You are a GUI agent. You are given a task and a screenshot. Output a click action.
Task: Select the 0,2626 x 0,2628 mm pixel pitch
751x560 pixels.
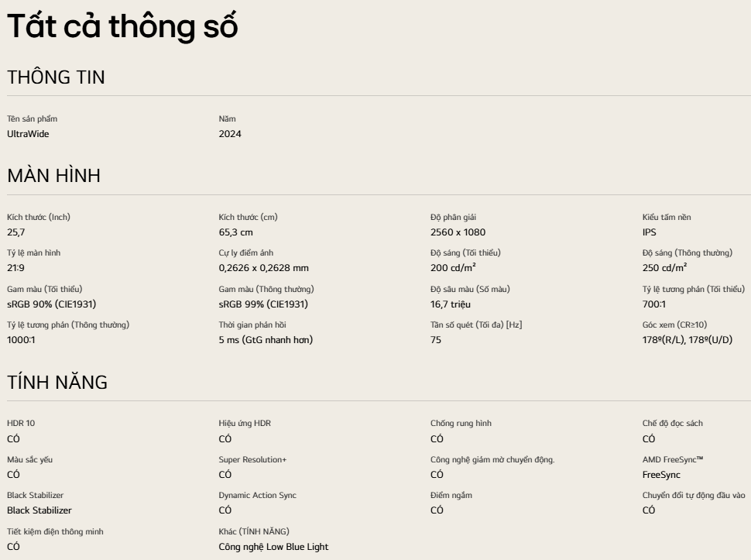tap(264, 268)
